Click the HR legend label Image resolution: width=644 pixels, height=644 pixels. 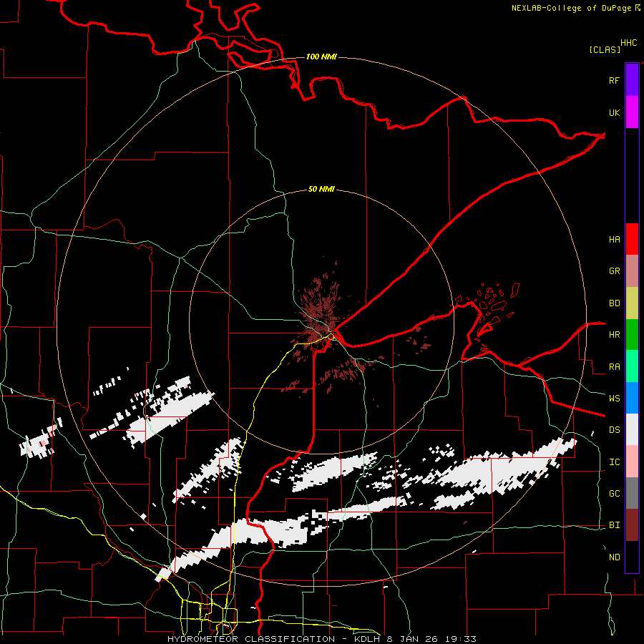click(x=614, y=335)
